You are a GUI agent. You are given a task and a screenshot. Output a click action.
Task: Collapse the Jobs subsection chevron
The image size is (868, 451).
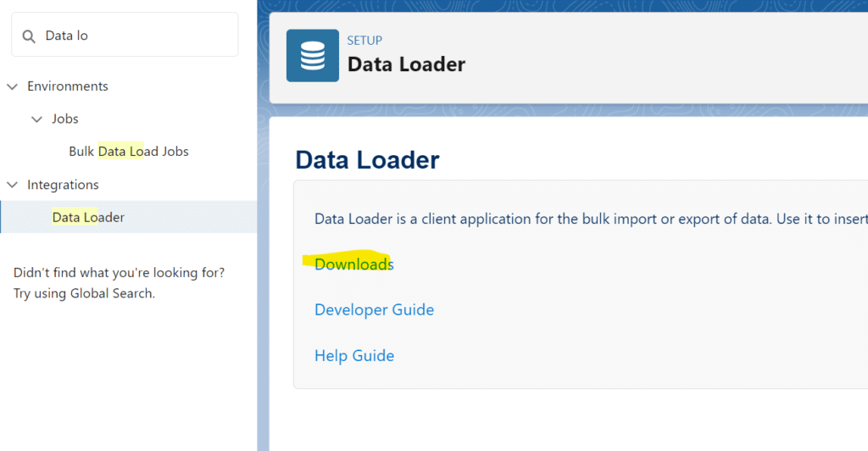(x=36, y=120)
